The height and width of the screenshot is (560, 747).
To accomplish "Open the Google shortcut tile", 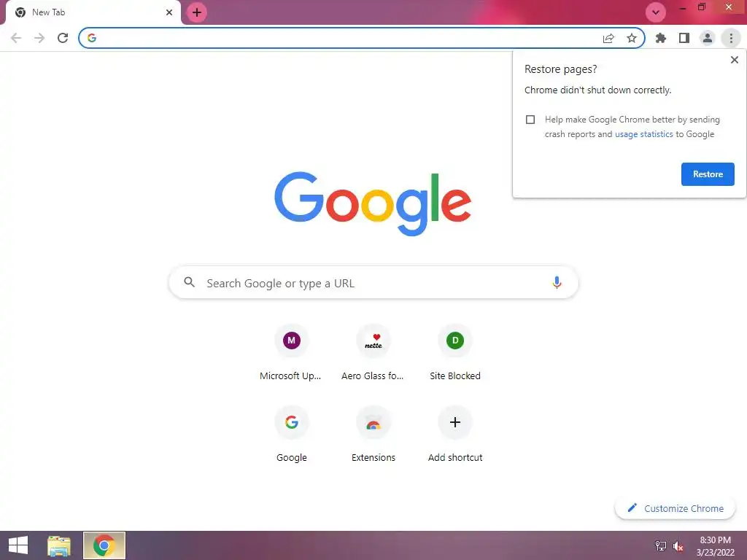I will coord(291,435).
